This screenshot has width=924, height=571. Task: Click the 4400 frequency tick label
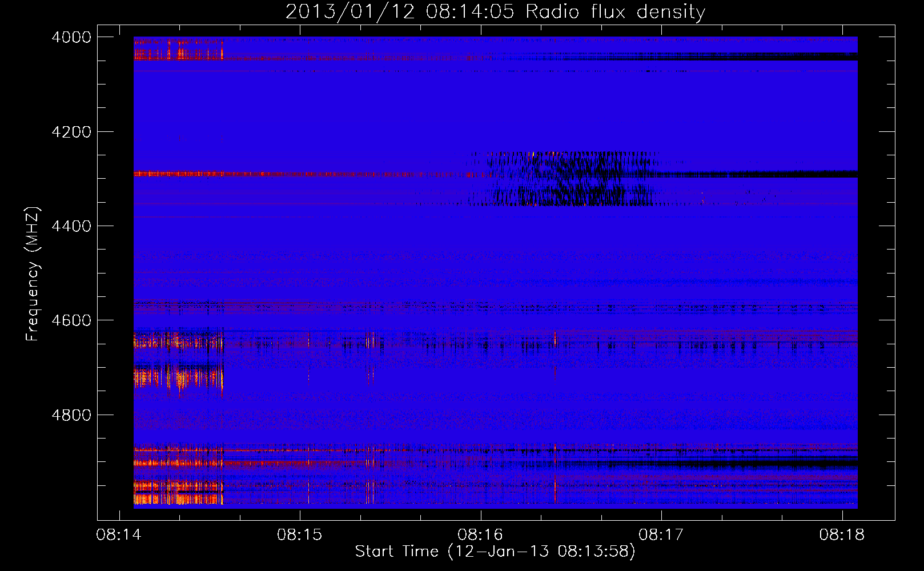point(71,226)
